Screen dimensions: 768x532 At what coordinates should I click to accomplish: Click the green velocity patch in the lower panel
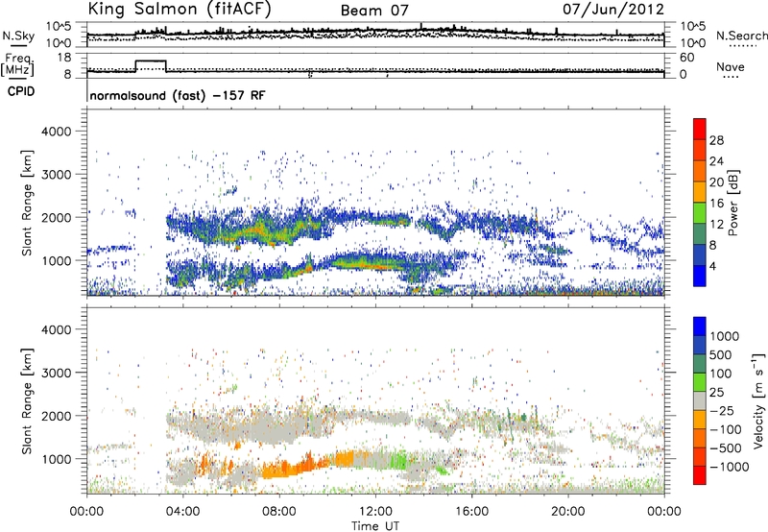(399, 461)
